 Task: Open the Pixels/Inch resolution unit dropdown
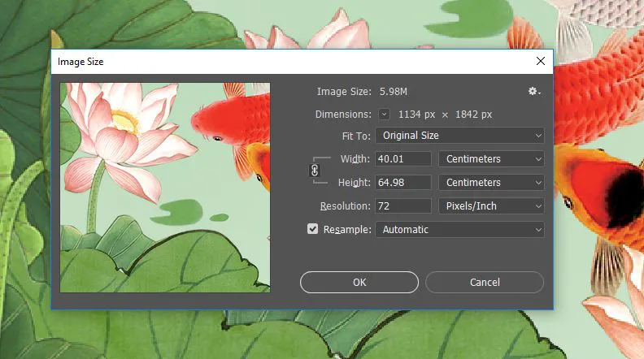491,206
